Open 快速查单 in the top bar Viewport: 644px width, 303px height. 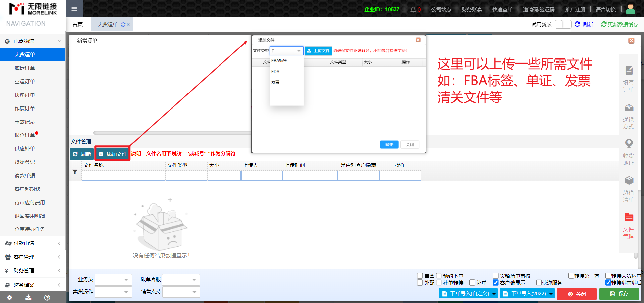(x=502, y=9)
